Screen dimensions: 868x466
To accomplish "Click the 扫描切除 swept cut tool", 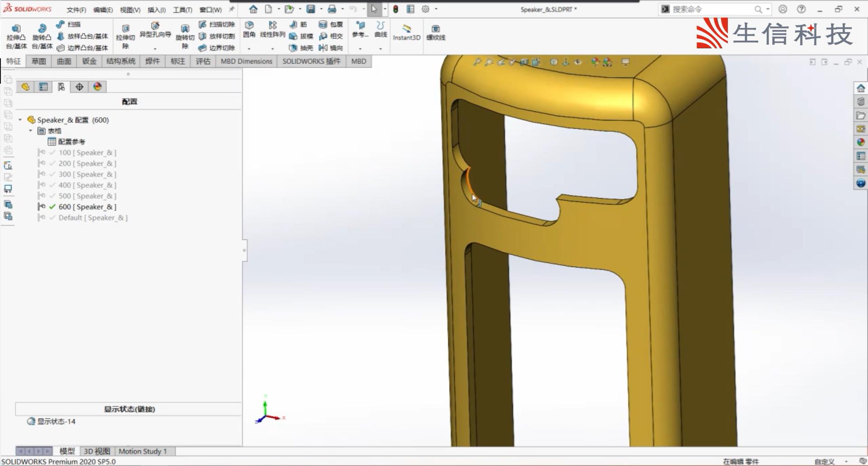I will click(217, 24).
